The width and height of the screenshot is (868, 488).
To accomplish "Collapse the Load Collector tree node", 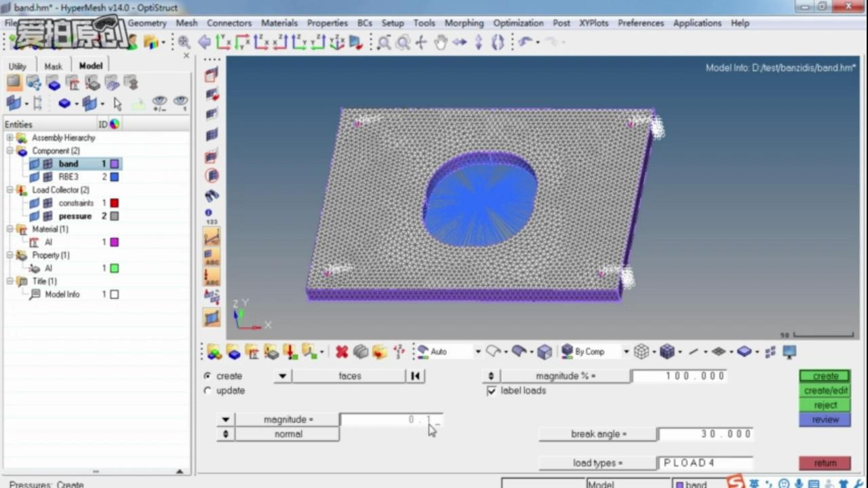I will (x=10, y=190).
